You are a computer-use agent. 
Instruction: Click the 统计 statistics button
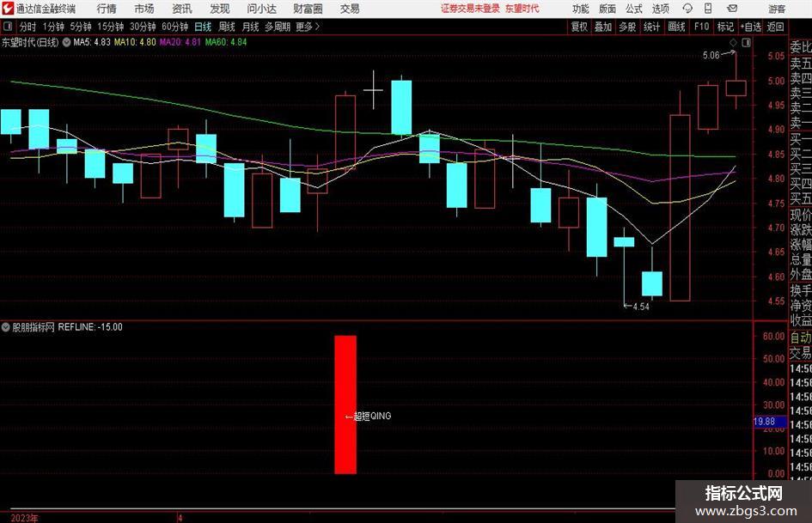(x=651, y=27)
